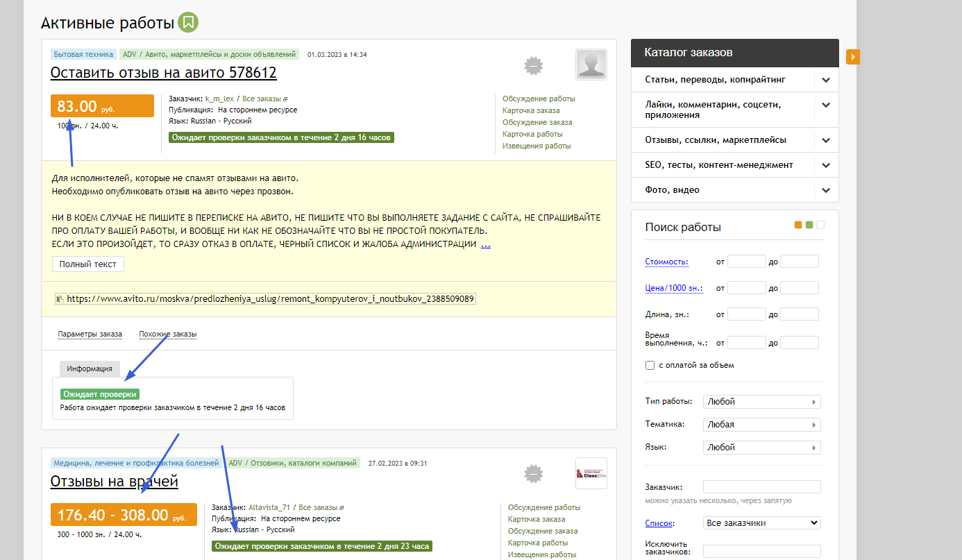Click the white square icon in Поиск работы
Viewport: 962px width, 560px height.
coord(820,225)
